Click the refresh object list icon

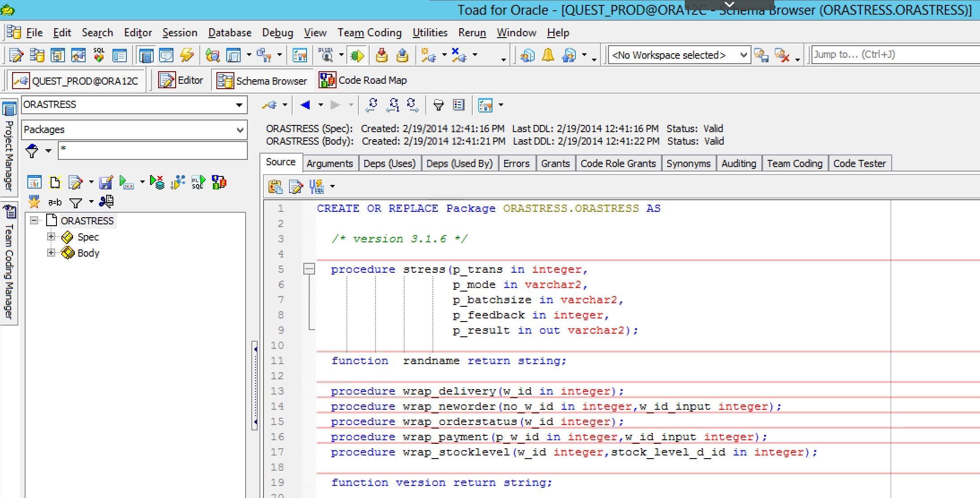point(371,105)
